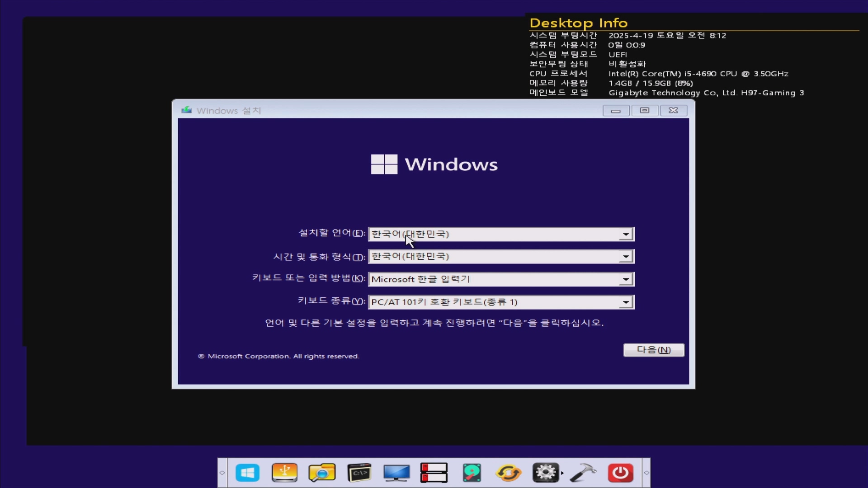The image size is (868, 488).
Task: Click the orange sync arrows icon
Action: [x=509, y=473]
